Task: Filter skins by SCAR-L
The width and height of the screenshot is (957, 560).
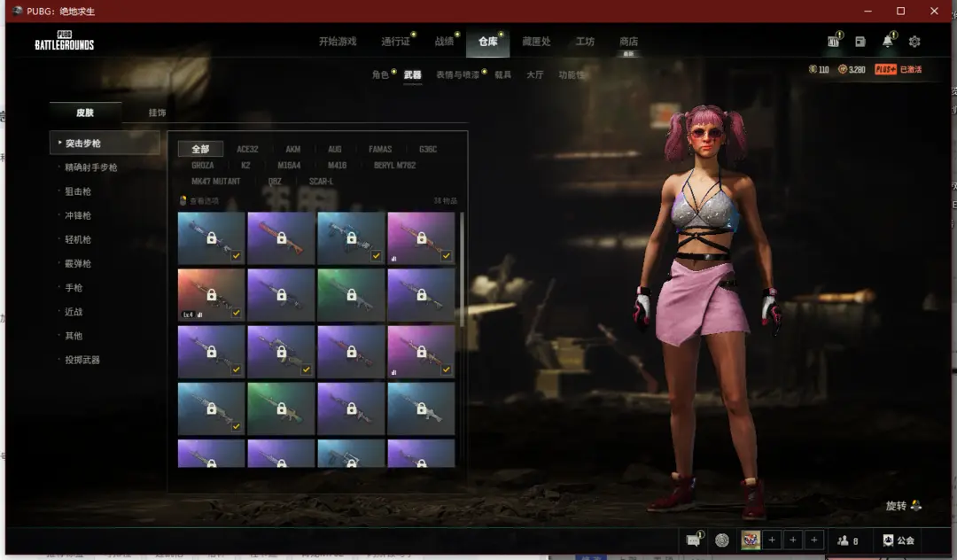Action: (321, 181)
